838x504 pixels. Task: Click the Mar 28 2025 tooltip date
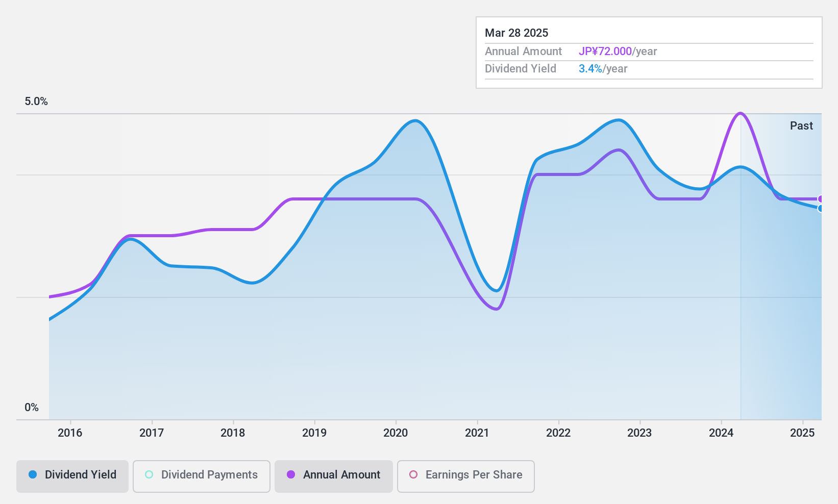(x=516, y=33)
